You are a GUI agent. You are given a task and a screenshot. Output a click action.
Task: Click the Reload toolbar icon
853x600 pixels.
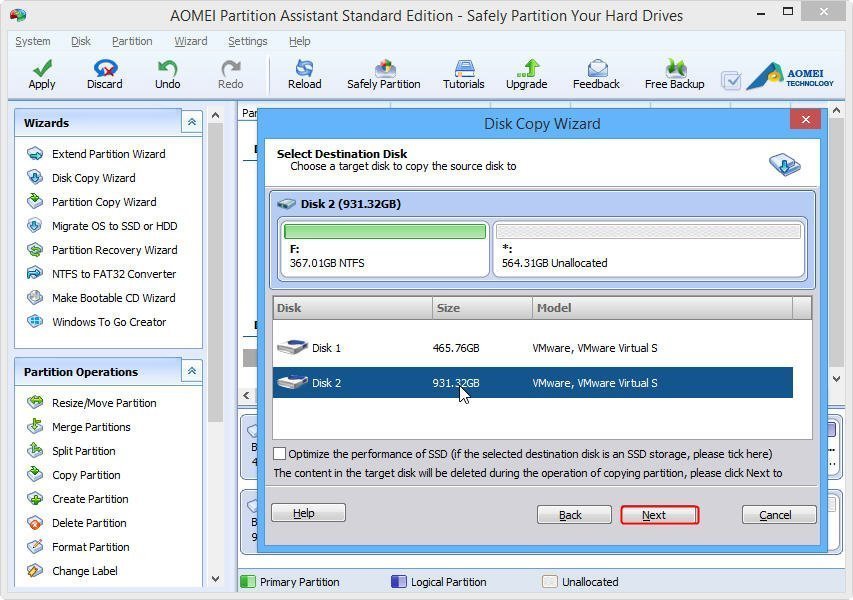(x=305, y=75)
